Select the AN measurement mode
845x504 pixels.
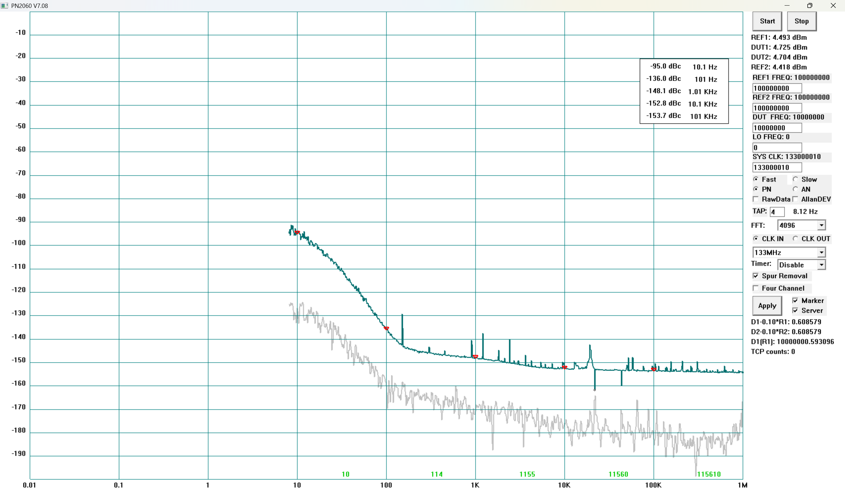click(x=795, y=189)
